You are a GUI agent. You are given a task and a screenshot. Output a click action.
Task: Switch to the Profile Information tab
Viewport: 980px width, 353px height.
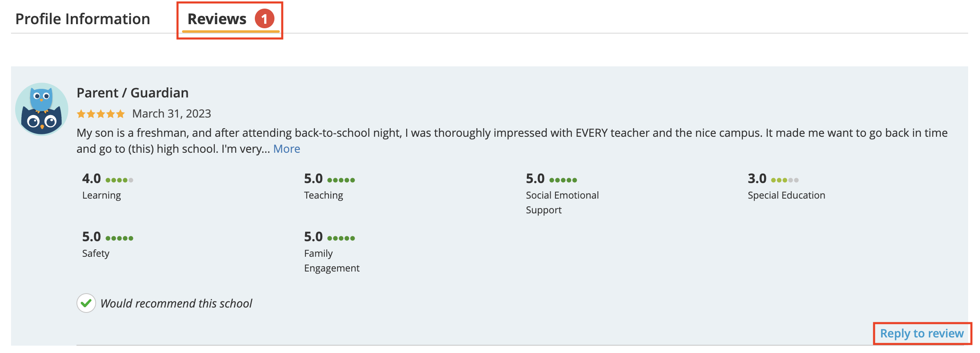pos(83,19)
